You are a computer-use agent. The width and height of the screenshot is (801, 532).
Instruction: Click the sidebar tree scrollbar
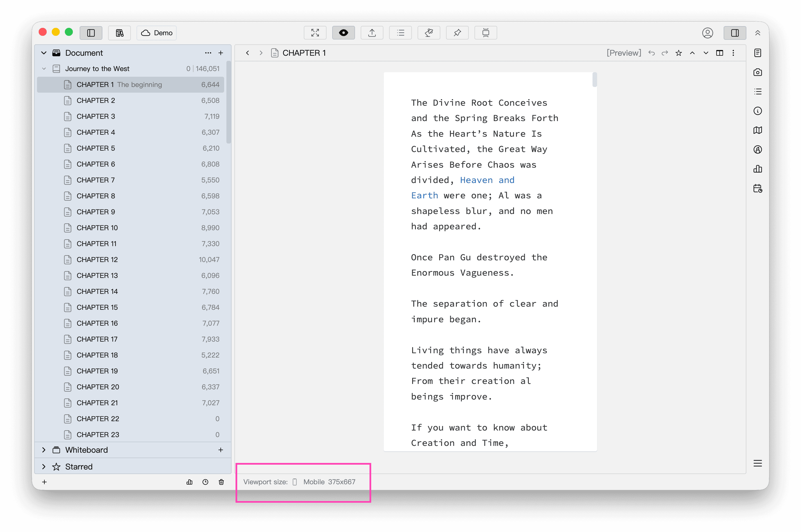[228, 103]
